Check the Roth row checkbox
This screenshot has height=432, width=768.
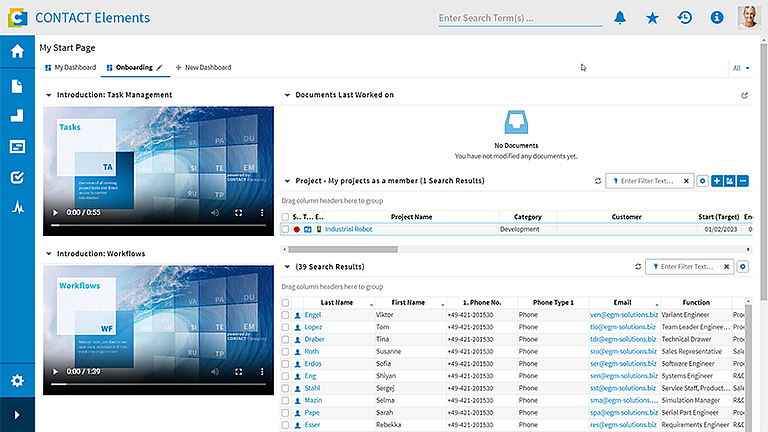pyautogui.click(x=285, y=352)
